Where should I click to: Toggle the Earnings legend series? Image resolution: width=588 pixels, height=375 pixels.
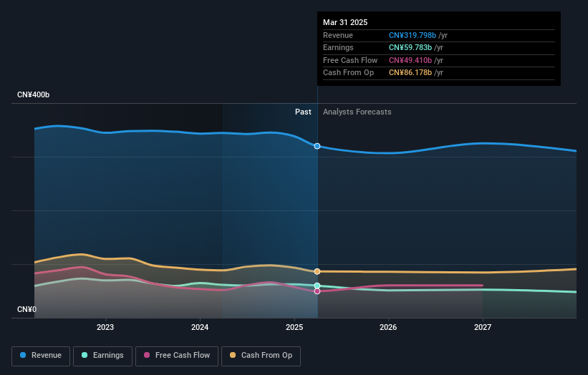pos(102,356)
